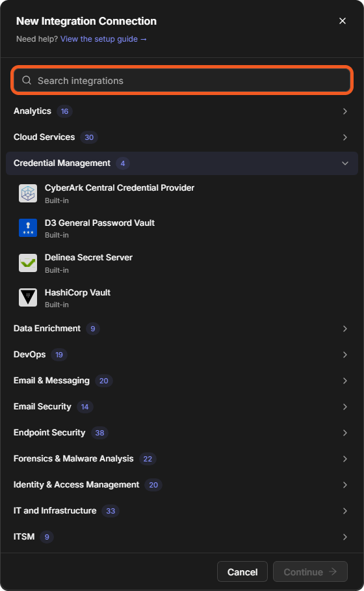The width and height of the screenshot is (364, 591).
Task: Expand the Email & Messaging chevron
Action: (344, 381)
